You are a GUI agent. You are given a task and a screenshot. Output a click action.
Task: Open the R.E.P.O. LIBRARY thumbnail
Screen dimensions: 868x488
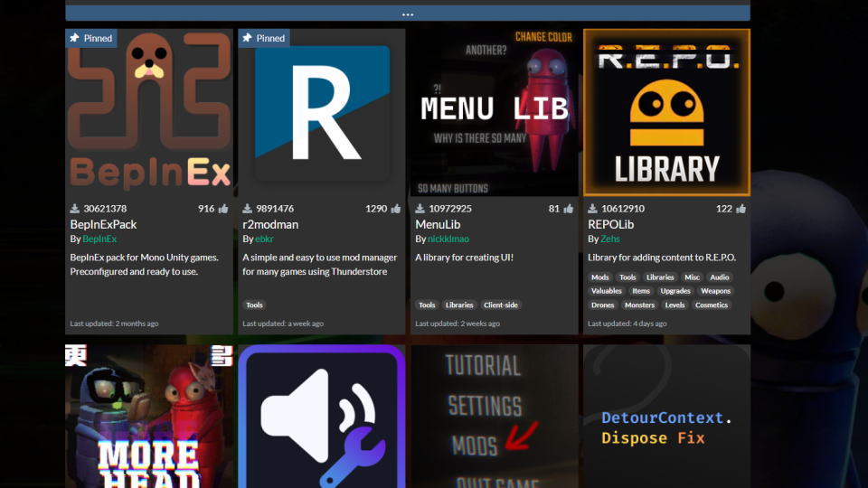667,112
